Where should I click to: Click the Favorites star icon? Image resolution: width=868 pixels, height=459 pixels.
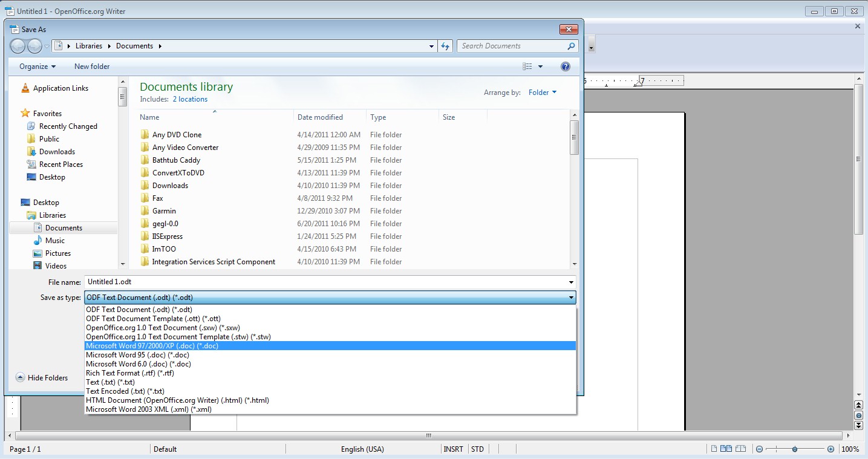pyautogui.click(x=25, y=113)
